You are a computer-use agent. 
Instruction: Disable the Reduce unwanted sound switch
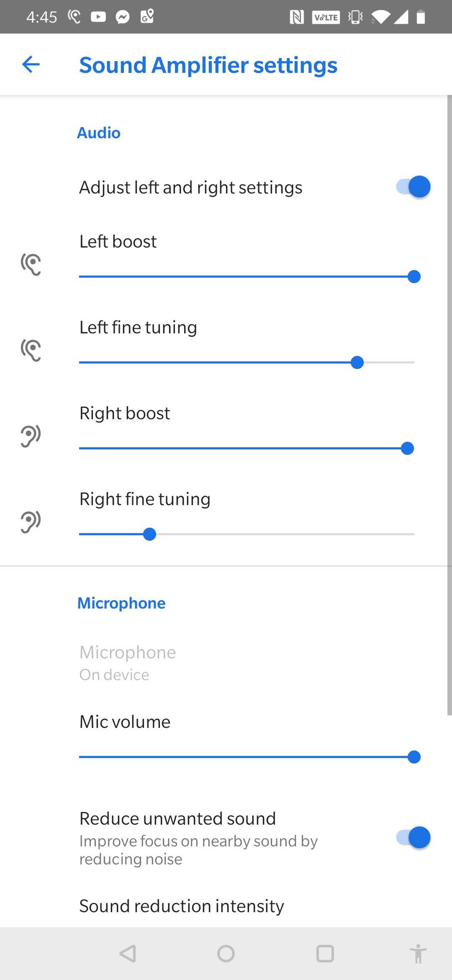coord(413,838)
